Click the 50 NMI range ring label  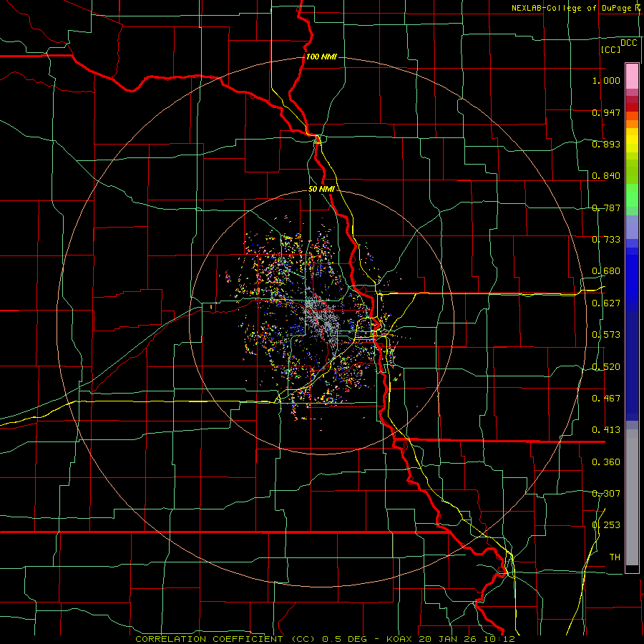pos(321,190)
